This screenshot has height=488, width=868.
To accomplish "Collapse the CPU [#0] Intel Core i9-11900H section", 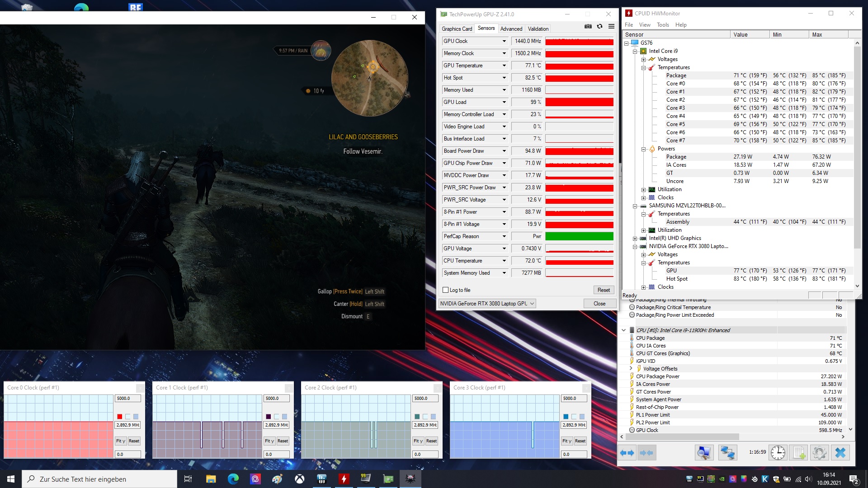I will pyautogui.click(x=624, y=330).
